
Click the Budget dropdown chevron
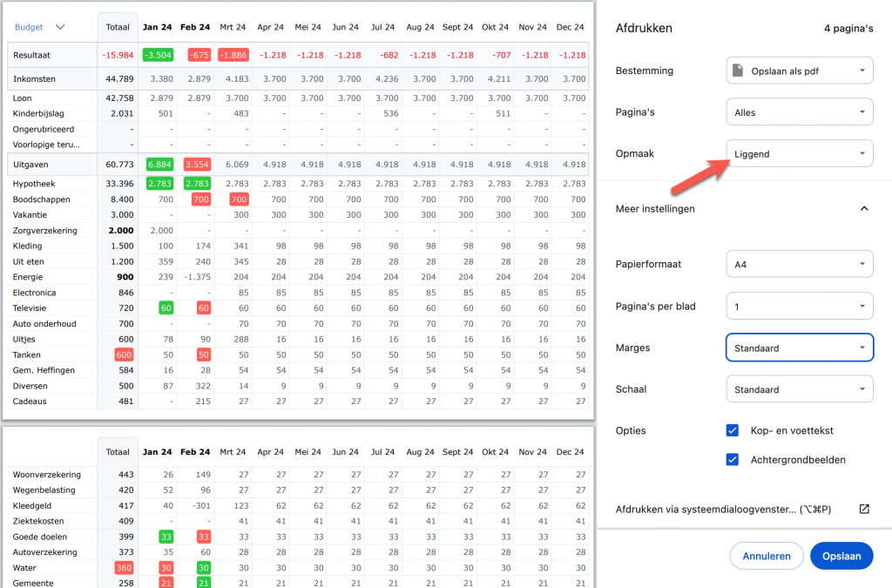60,28
